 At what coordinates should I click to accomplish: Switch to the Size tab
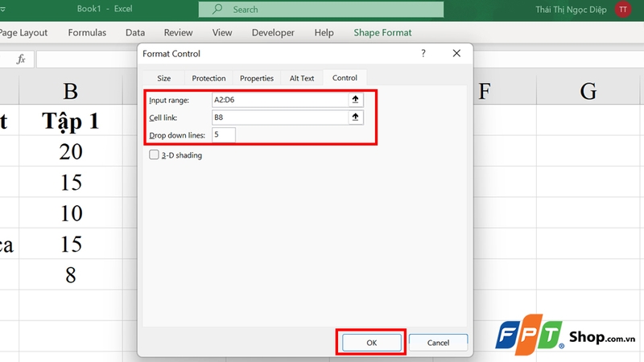[164, 78]
